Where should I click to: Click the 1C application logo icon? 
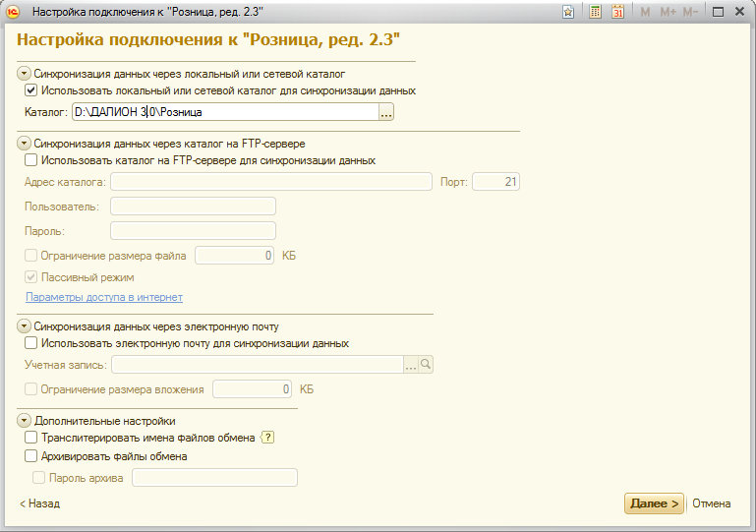13,12
